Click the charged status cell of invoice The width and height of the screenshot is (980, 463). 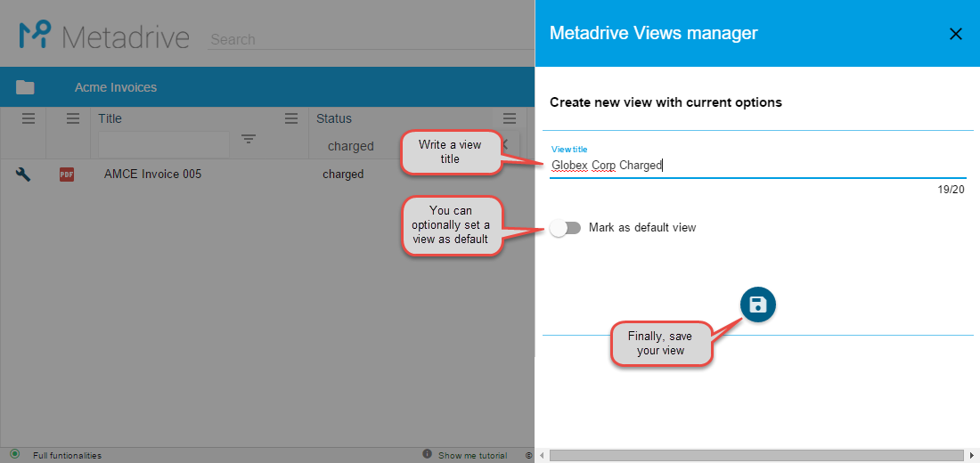[343, 175]
